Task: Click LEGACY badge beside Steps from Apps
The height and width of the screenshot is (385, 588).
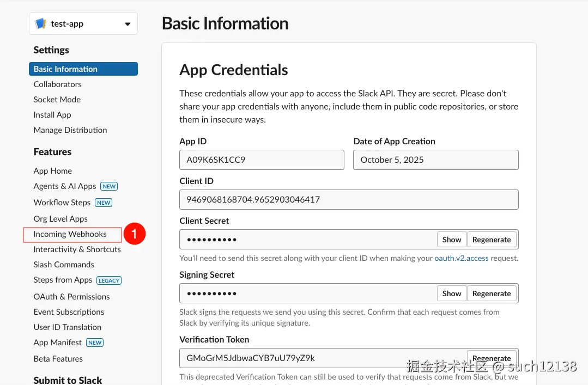Action: coord(109,280)
